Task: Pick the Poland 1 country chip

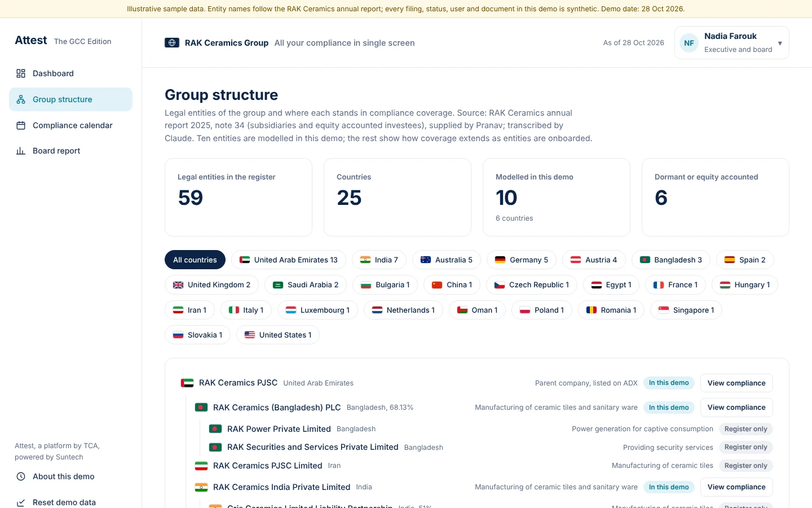Action: pos(542,310)
